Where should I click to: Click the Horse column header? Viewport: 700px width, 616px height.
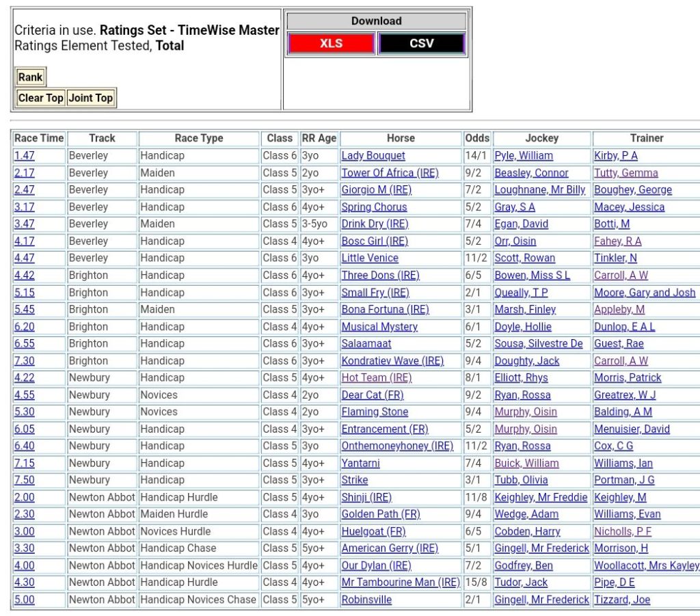pos(401,138)
